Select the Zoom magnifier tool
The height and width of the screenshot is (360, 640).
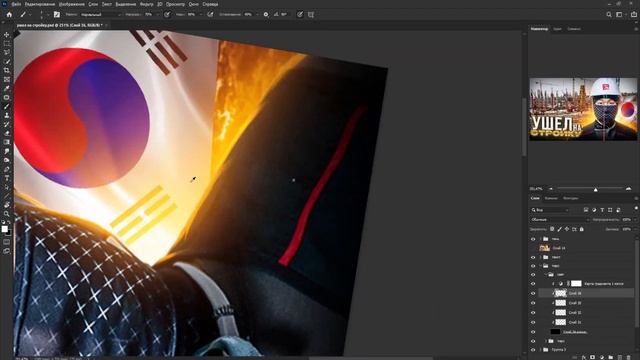7,214
